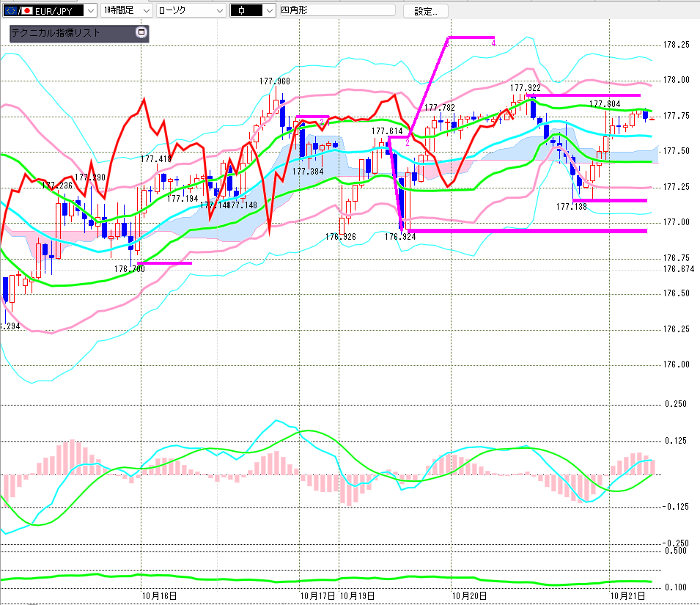Click the 177.194 price label
The image size is (700, 605).
tap(183, 198)
